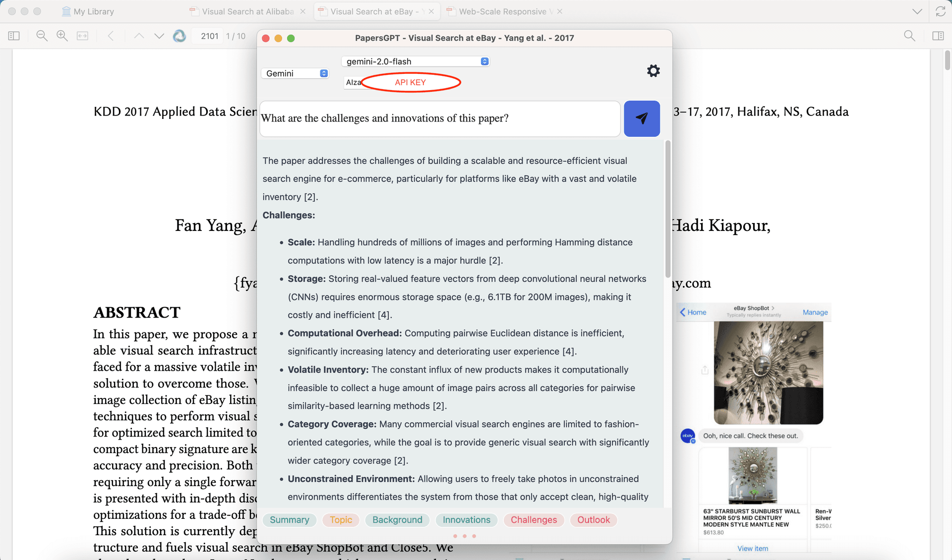Click the Challenges prompt button

(534, 520)
